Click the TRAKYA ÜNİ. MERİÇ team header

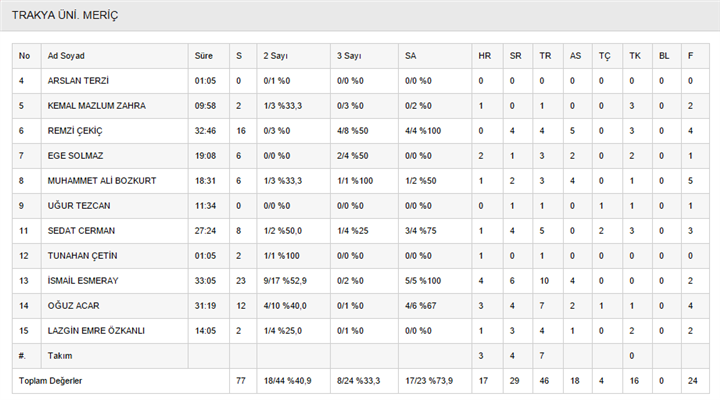coord(65,15)
